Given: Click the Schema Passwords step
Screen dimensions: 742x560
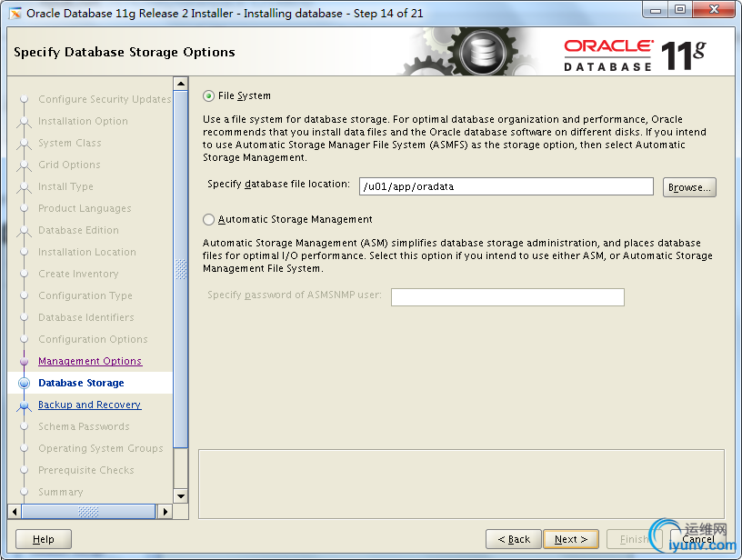Looking at the screenshot, I should (84, 426).
